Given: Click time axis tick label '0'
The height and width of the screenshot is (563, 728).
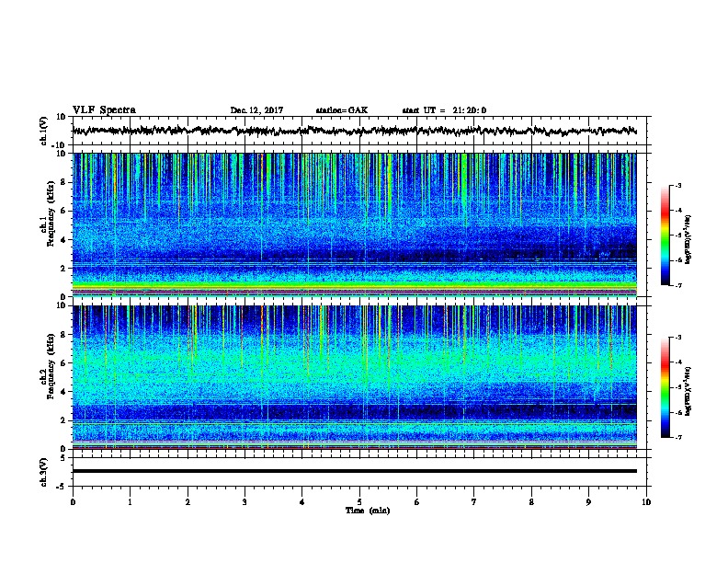Looking at the screenshot, I should click(73, 502).
